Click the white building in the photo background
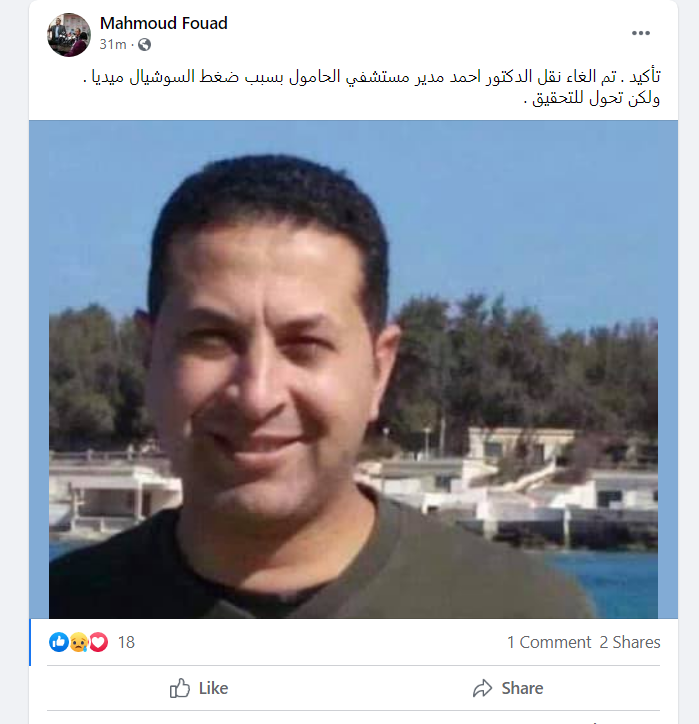The height and width of the screenshot is (724, 699). [x=521, y=444]
